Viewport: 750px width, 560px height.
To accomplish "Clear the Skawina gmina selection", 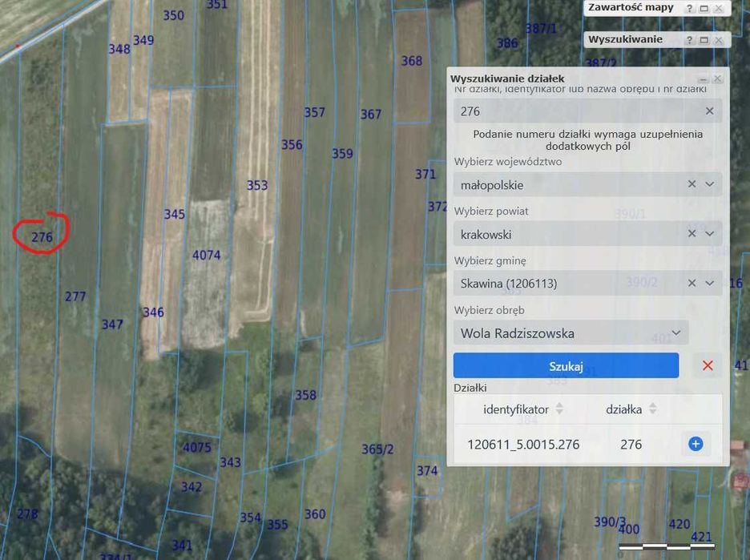I will pyautogui.click(x=692, y=283).
